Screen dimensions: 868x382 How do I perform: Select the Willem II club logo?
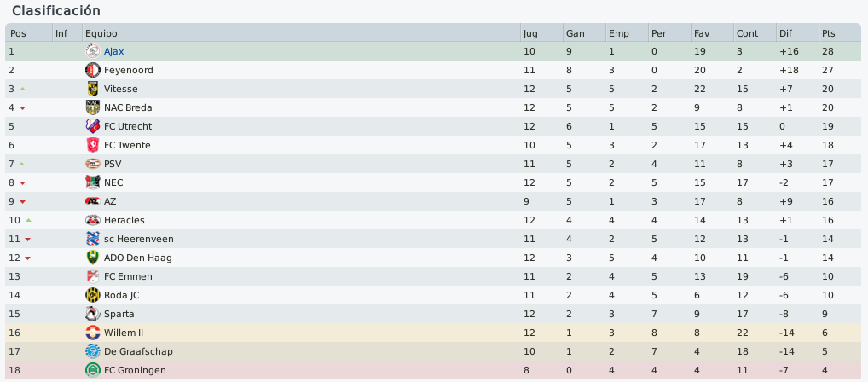coord(92,333)
